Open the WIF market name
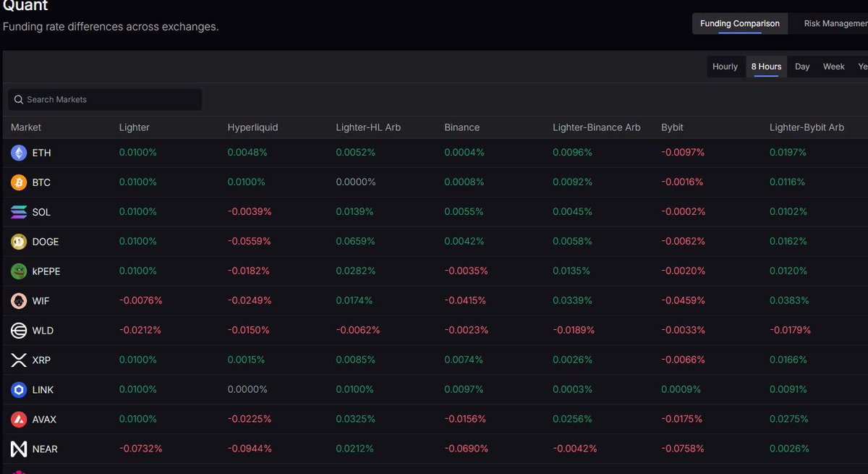 (x=41, y=301)
